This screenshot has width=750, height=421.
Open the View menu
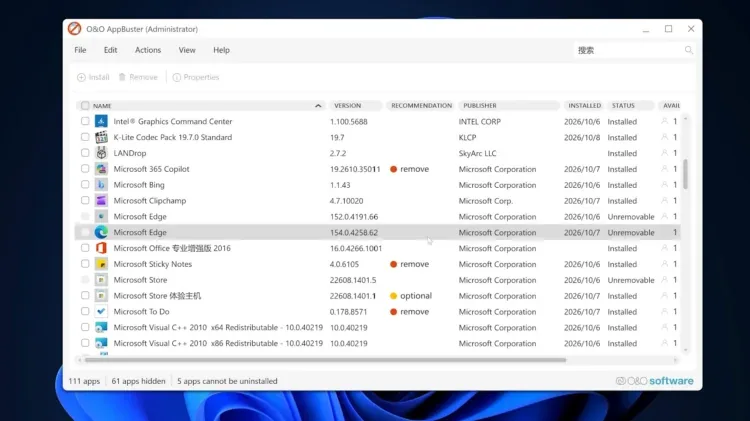pos(187,50)
